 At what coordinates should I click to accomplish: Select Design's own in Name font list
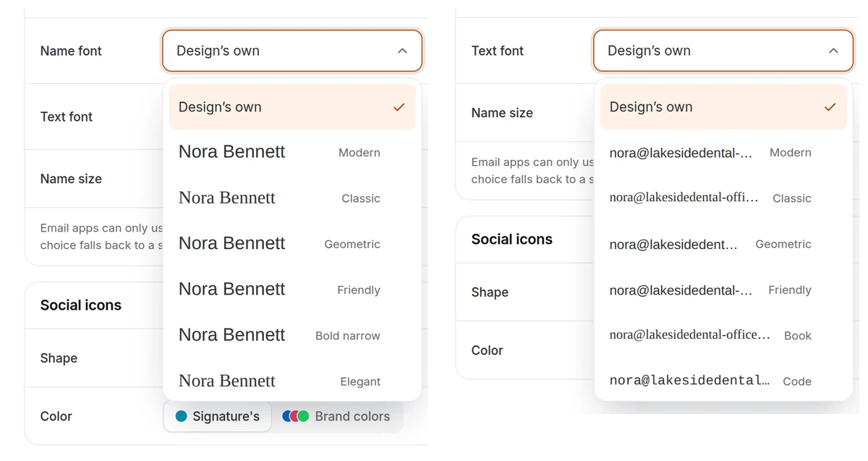[292, 107]
